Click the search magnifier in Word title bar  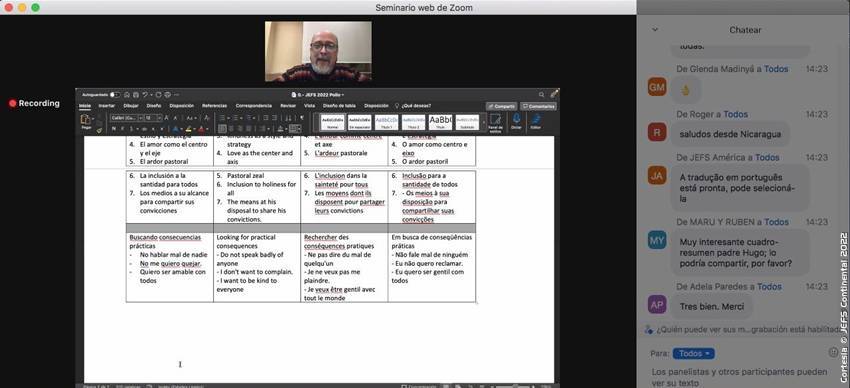click(541, 94)
